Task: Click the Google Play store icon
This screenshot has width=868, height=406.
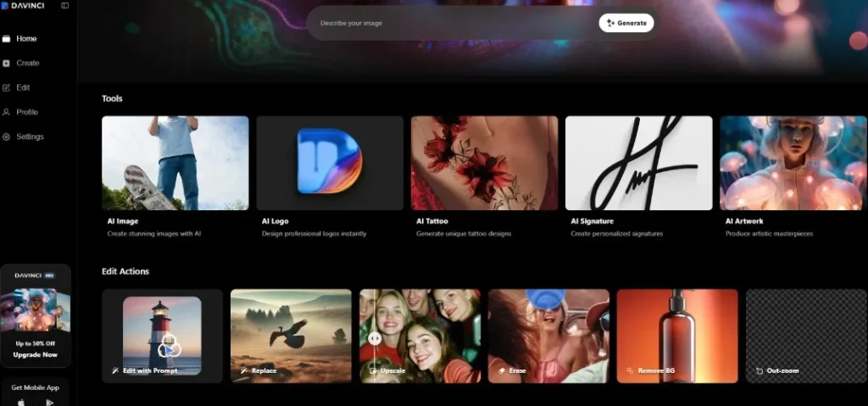Action: (x=49, y=402)
